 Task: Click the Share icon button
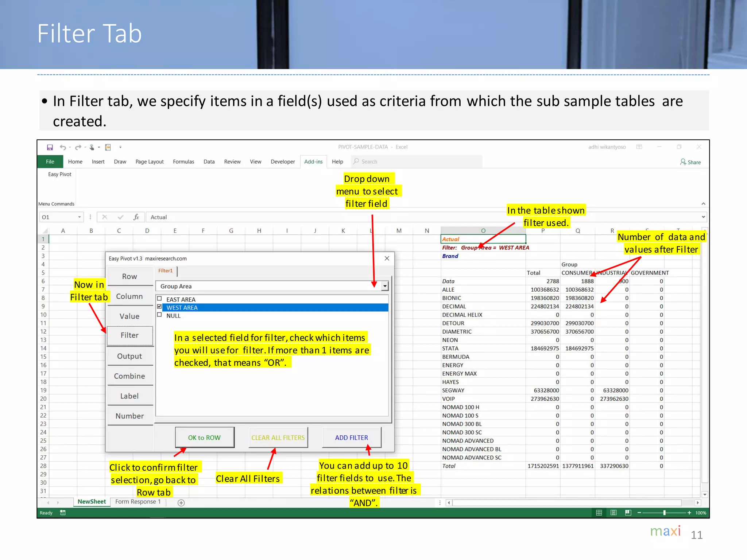[690, 162]
